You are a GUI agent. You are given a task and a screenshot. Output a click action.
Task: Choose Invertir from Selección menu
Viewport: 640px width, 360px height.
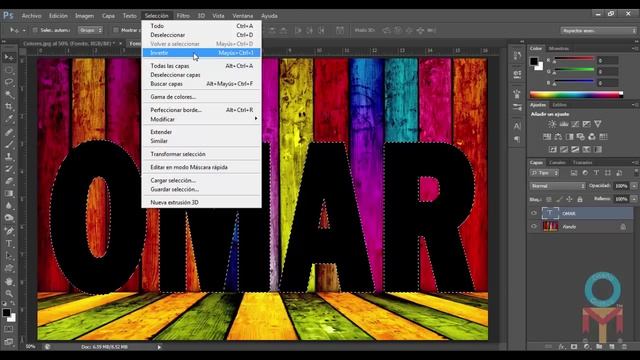click(202, 53)
